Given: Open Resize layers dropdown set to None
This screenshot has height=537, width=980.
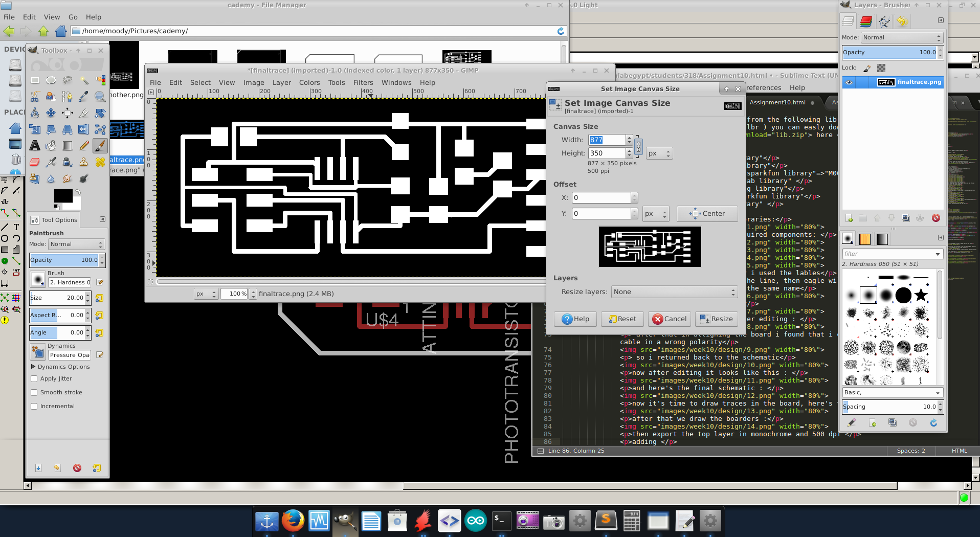Looking at the screenshot, I should pyautogui.click(x=674, y=292).
